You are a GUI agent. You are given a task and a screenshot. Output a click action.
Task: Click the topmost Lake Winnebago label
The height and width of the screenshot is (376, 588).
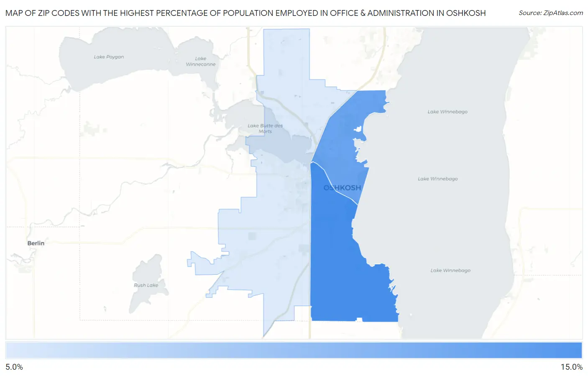click(447, 112)
